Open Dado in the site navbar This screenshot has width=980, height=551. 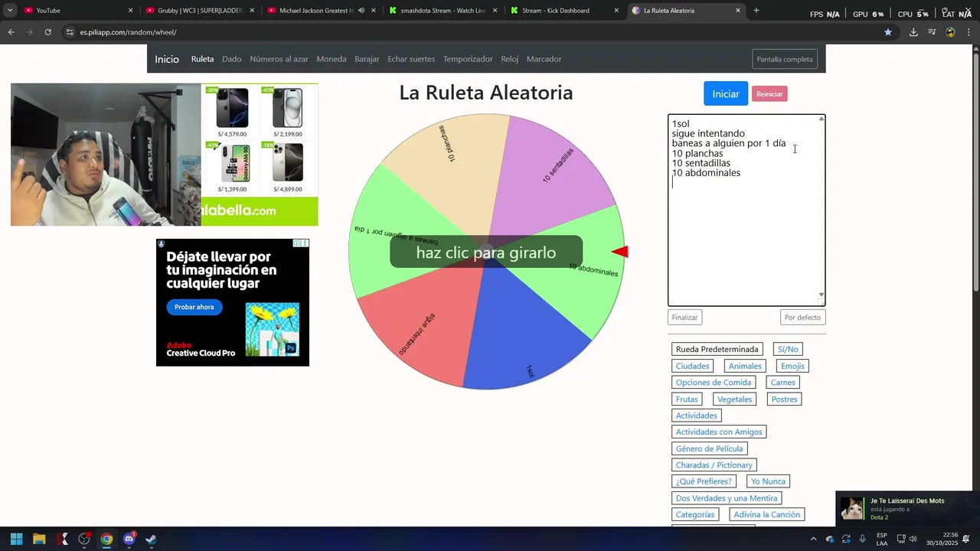(232, 59)
